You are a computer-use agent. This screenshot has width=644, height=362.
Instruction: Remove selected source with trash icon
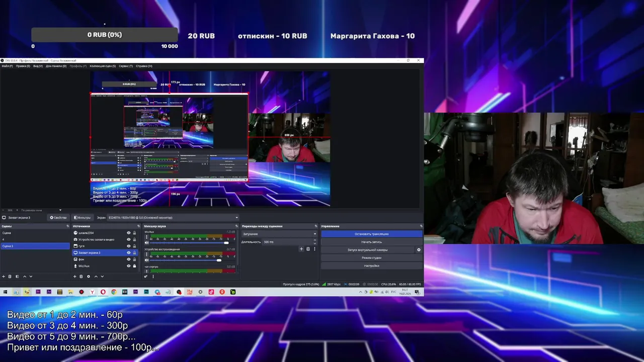coord(81,277)
